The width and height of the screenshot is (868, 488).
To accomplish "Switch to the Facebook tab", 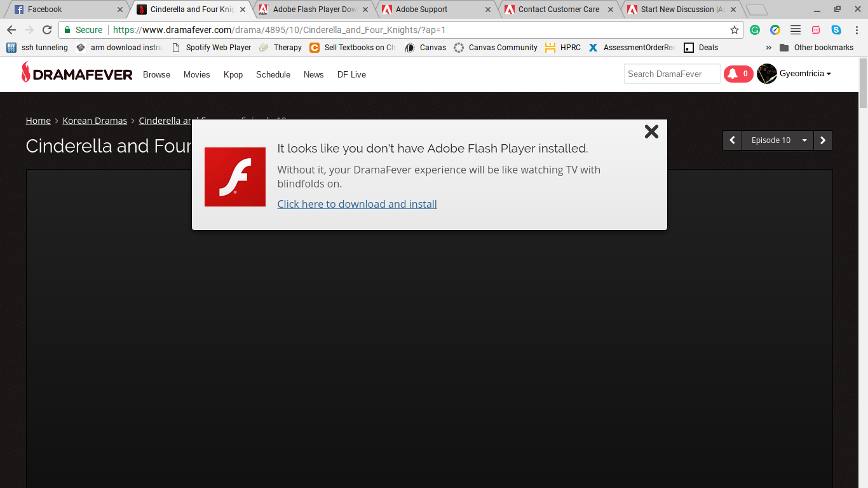I will [x=67, y=10].
